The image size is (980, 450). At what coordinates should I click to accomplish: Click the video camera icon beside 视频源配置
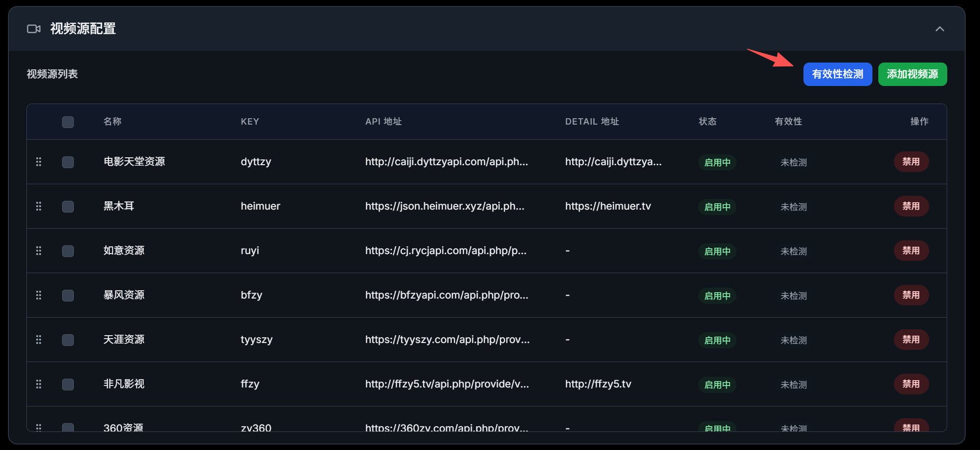pos(33,29)
